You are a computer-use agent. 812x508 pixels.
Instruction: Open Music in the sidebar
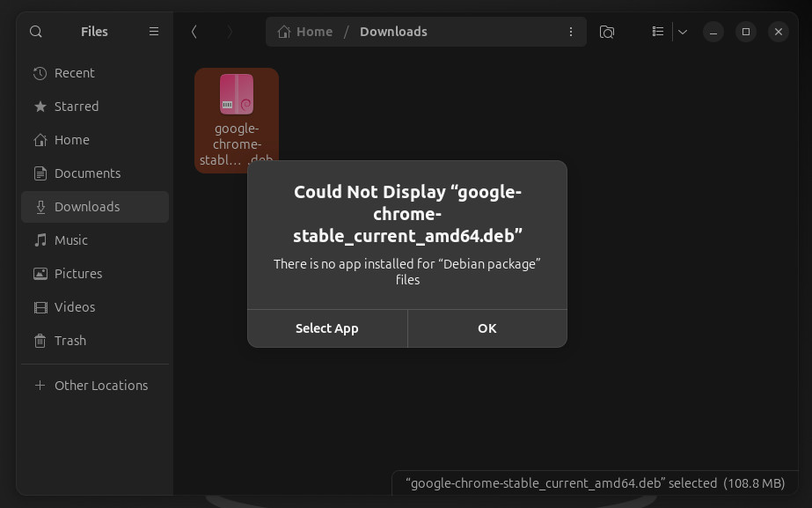pyautogui.click(x=95, y=240)
